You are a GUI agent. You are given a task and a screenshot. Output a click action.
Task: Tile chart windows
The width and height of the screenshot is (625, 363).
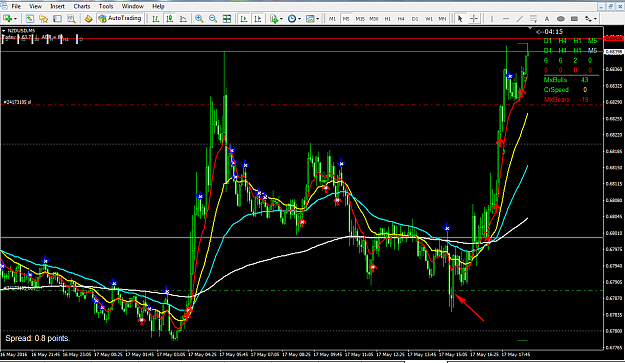pos(227,19)
